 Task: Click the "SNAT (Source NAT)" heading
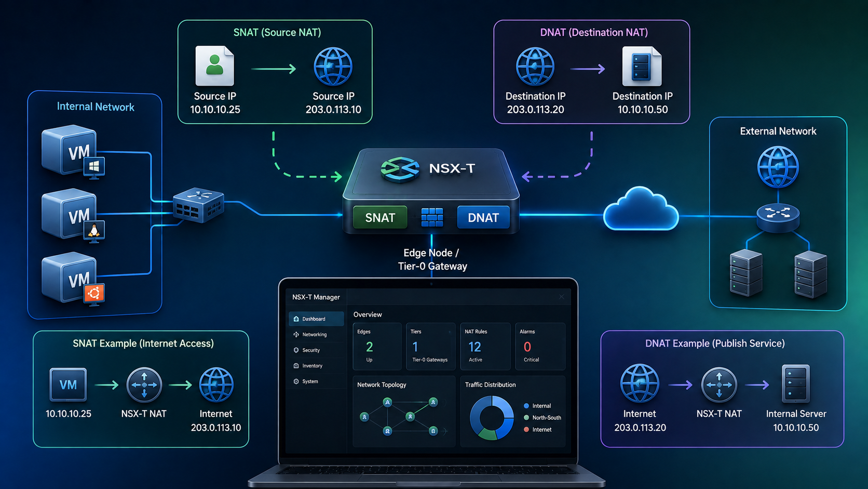[277, 32]
